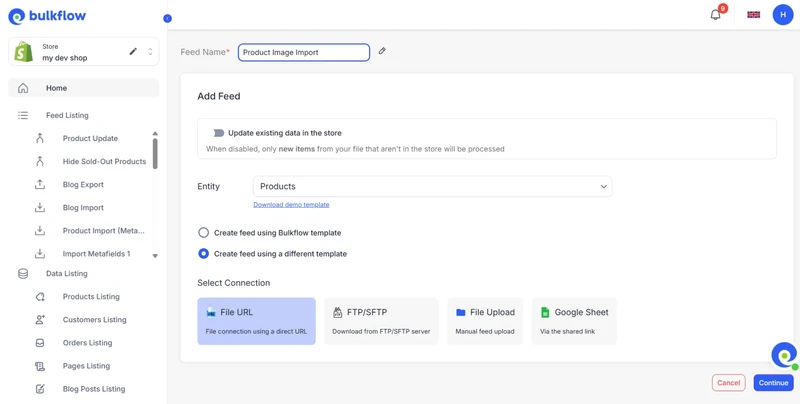Open the Home menu item
800x404 pixels.
point(84,88)
